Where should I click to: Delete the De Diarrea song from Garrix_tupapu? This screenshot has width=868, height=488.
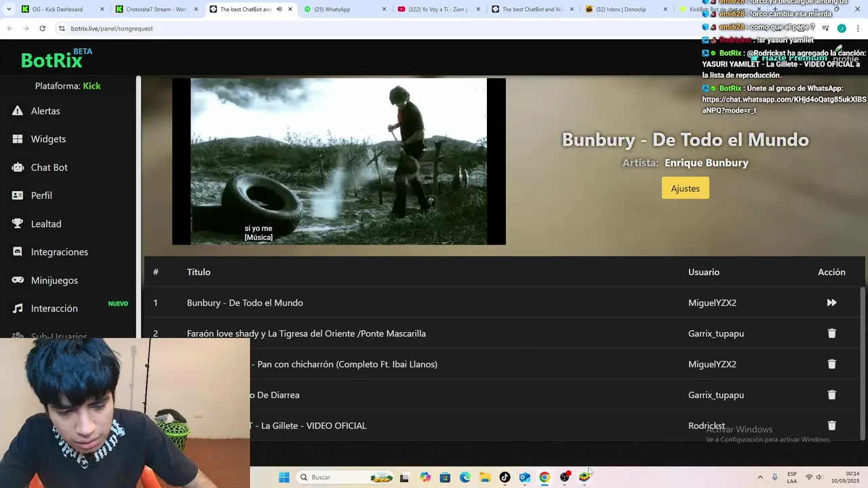click(x=831, y=394)
